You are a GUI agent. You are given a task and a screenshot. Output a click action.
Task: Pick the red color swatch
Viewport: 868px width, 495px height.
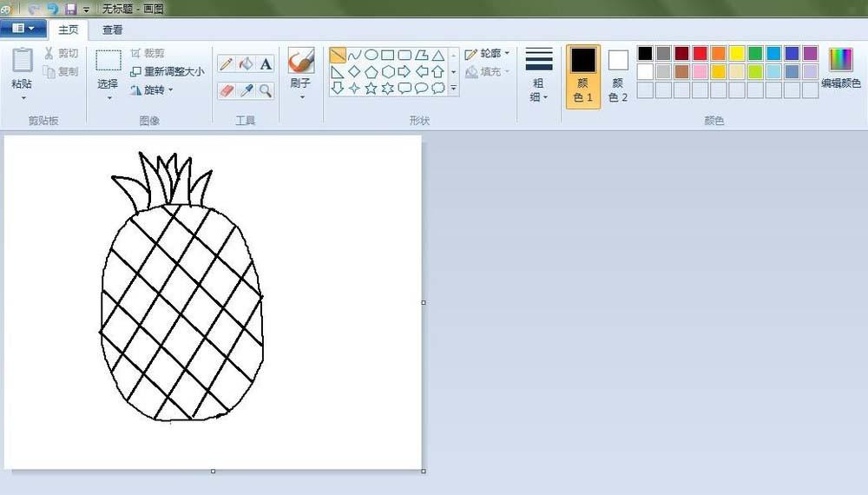tap(700, 54)
